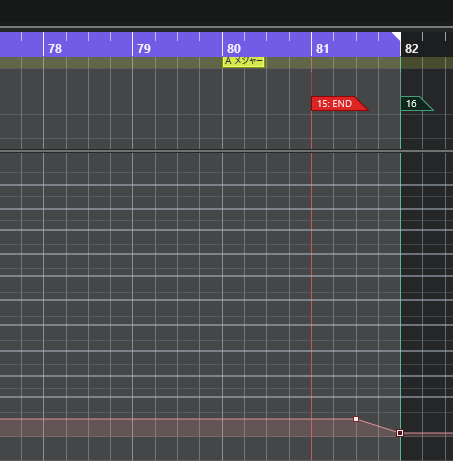Open the A メジャー chord event
This screenshot has height=461, width=453.
(x=244, y=62)
